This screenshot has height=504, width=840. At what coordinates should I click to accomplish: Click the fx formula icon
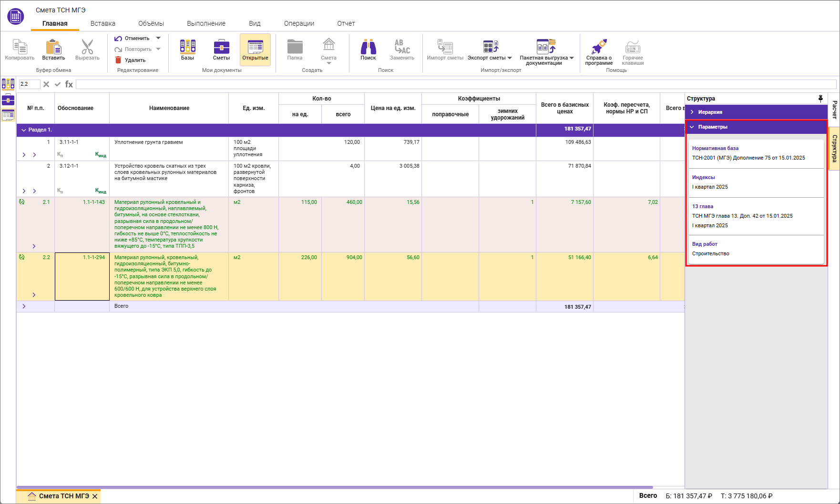pyautogui.click(x=69, y=84)
